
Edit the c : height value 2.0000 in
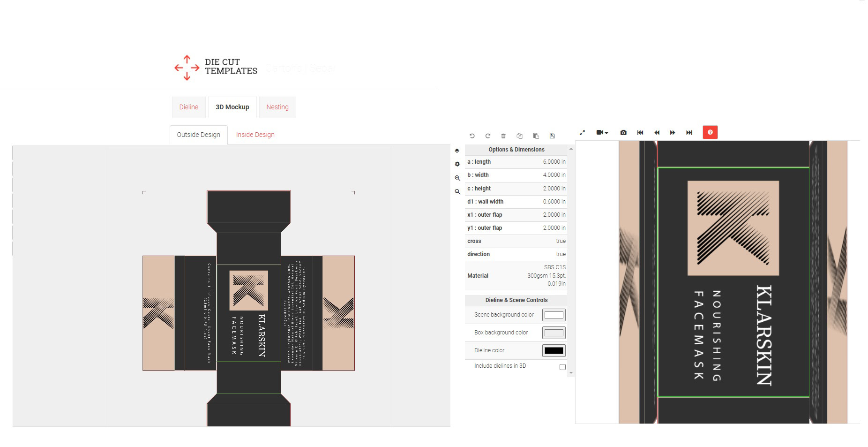(554, 189)
